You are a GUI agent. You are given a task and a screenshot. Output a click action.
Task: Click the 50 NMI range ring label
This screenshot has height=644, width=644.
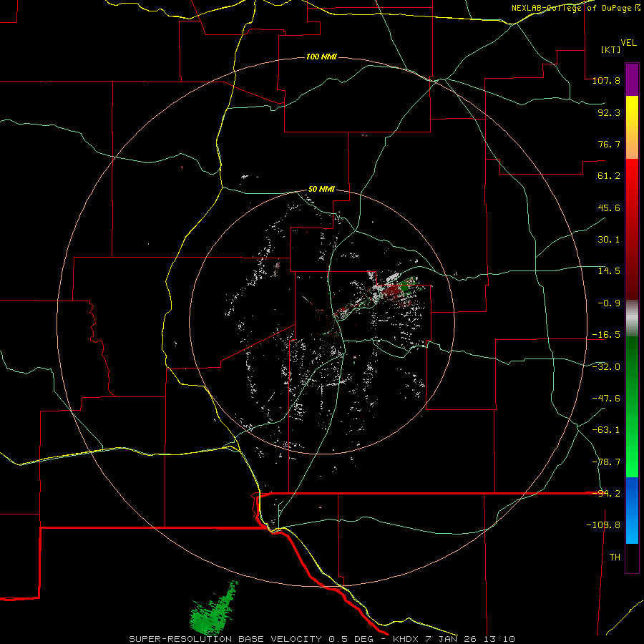(x=321, y=190)
